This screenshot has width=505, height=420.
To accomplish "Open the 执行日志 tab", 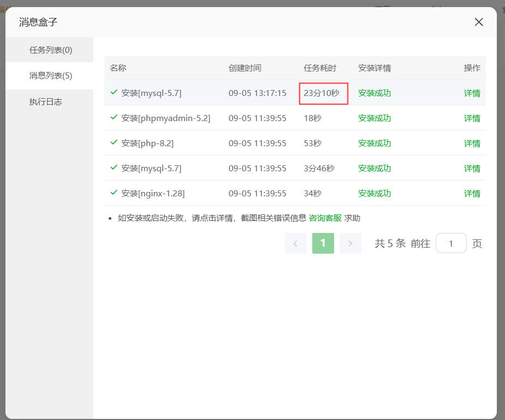I will click(x=46, y=102).
